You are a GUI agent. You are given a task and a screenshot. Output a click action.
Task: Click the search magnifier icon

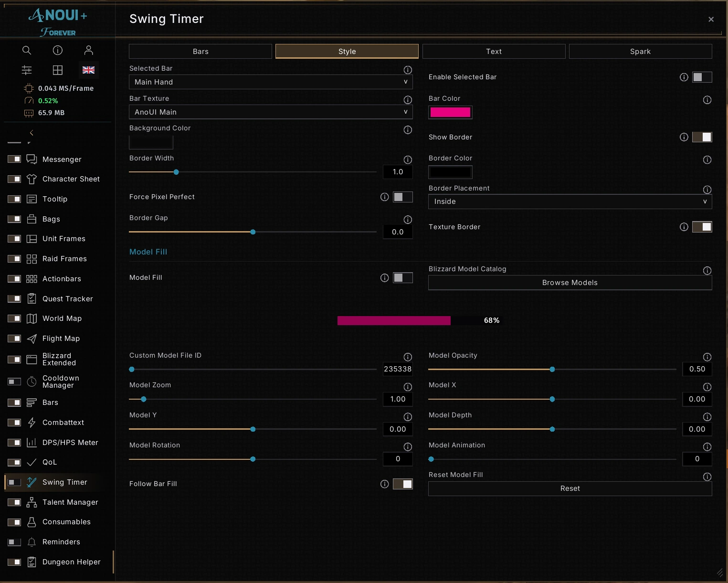27,50
